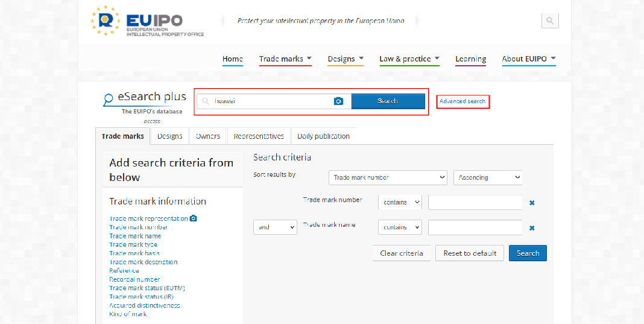Click the Trade mark name value input field

[x=475, y=227]
